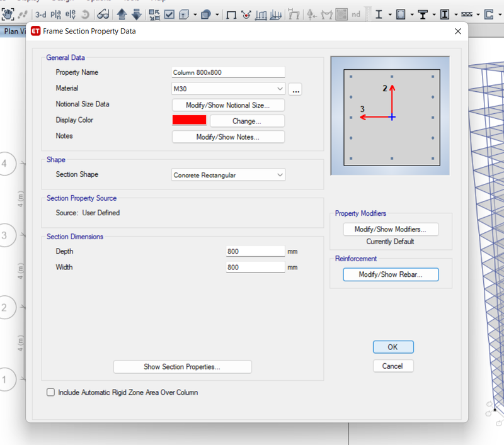
Task: Click the I-beam steel design icon
Action: click(379, 14)
